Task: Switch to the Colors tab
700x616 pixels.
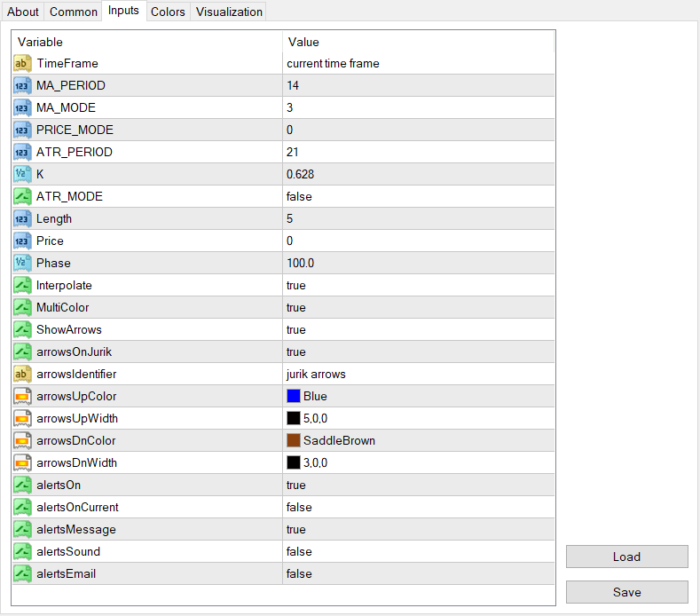Action: tap(168, 12)
